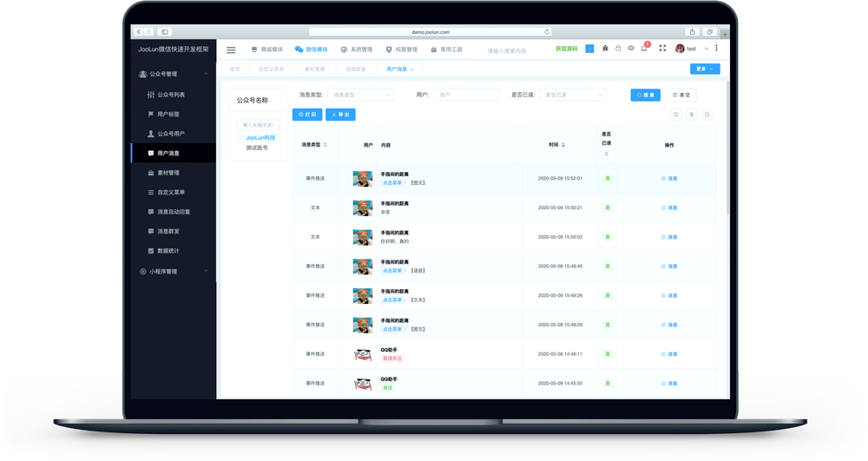The image size is (868, 461).
Task: Open 消息自动回复 in the sidebar
Action: click(x=174, y=212)
